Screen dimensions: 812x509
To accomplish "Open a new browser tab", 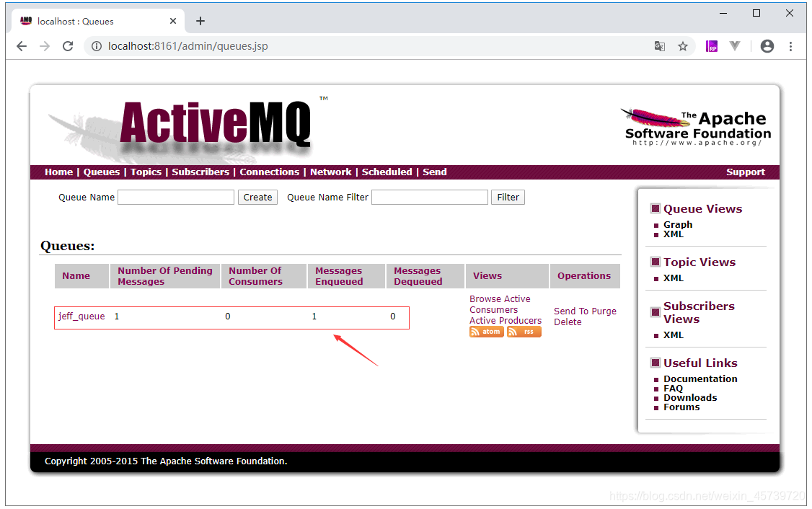I will [200, 21].
